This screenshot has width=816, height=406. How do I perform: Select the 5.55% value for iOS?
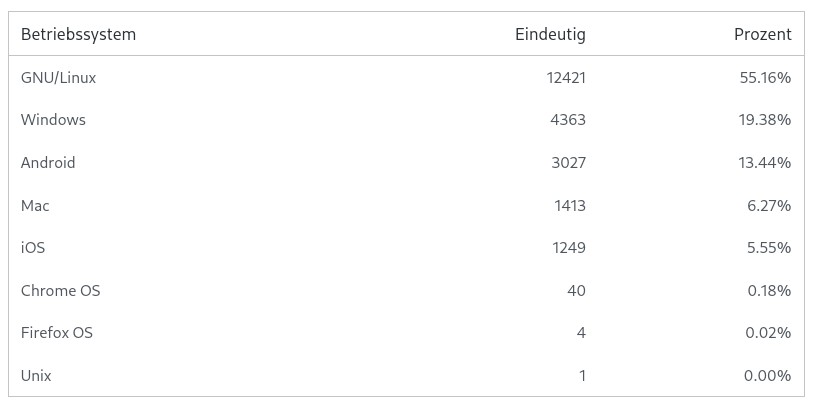[x=769, y=248]
